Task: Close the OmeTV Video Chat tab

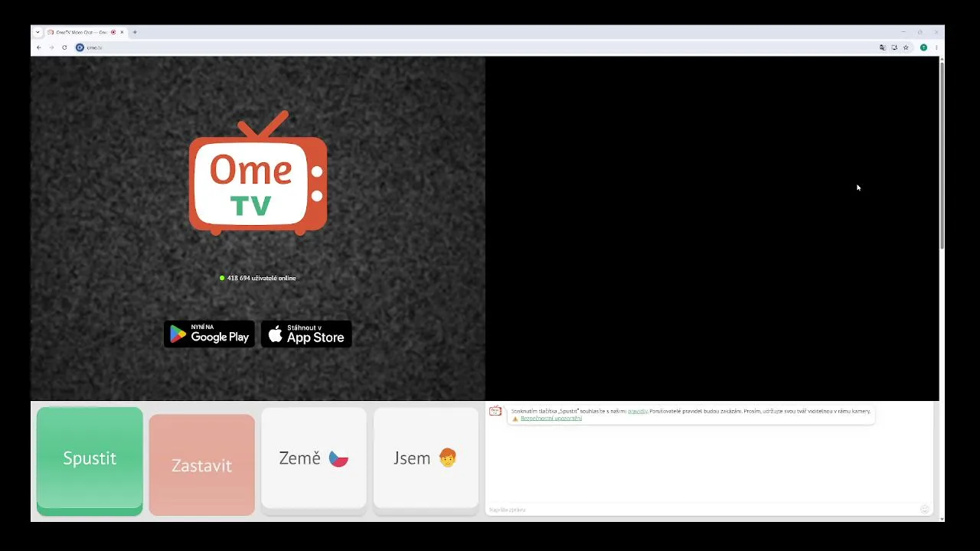Action: point(122,32)
